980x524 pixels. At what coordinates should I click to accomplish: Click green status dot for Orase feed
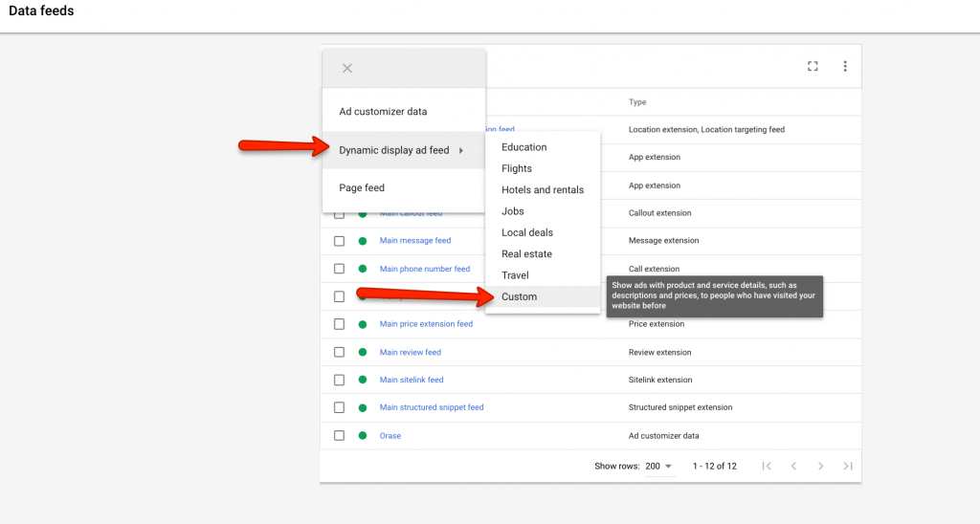click(x=363, y=436)
